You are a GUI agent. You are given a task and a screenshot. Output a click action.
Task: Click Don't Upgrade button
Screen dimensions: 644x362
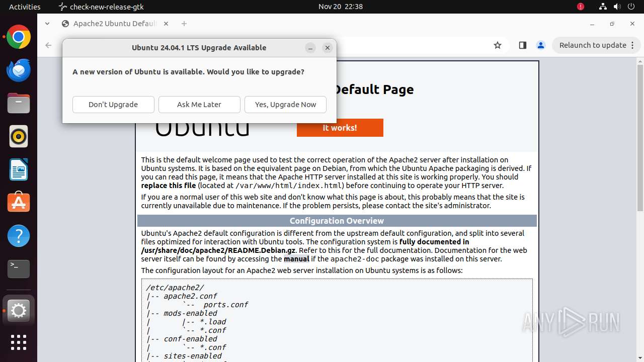(x=113, y=105)
